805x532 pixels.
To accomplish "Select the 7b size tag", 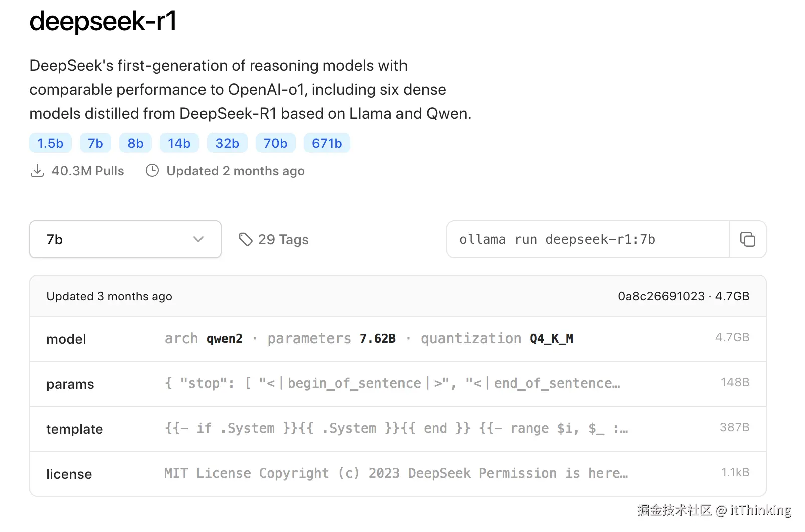I will 95,143.
